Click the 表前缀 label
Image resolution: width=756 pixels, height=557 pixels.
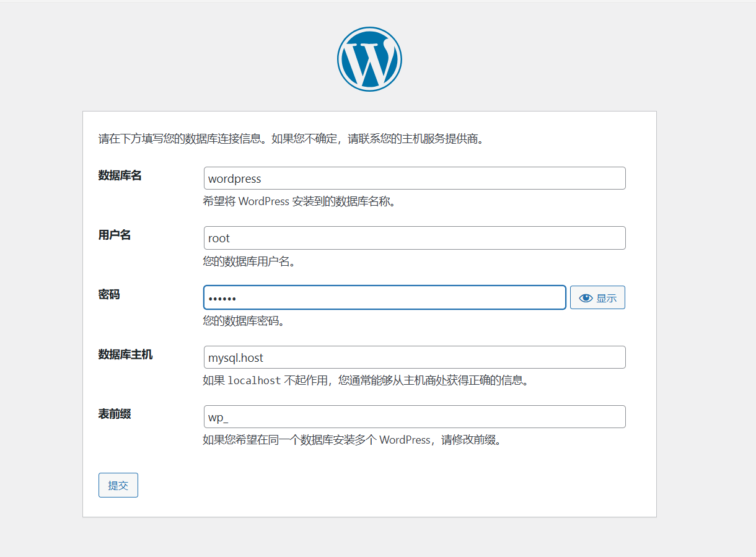115,414
